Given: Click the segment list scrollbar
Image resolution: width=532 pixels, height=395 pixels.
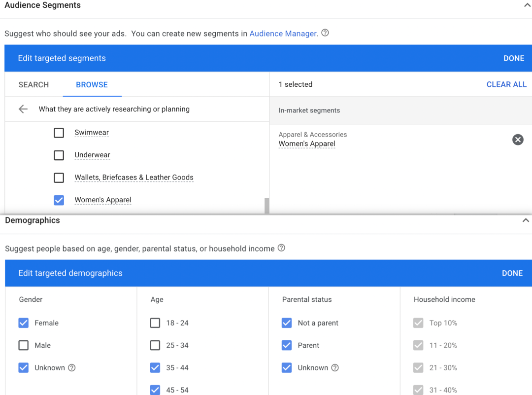Looking at the screenshot, I should 266,205.
